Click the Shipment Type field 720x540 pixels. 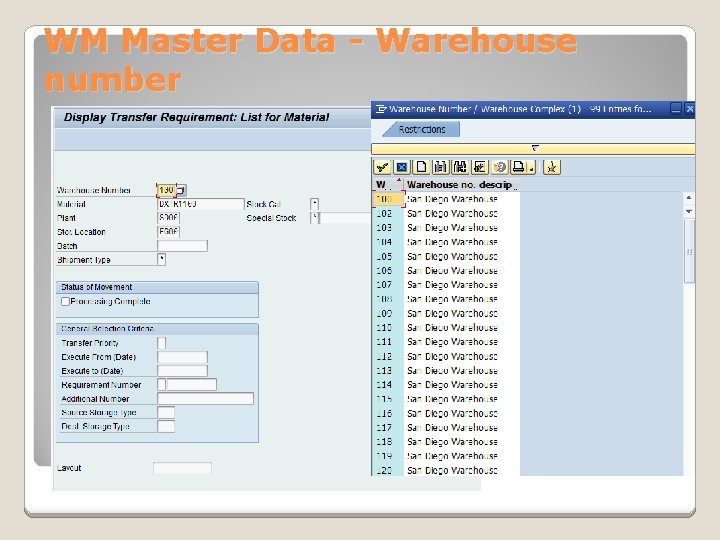point(162,260)
